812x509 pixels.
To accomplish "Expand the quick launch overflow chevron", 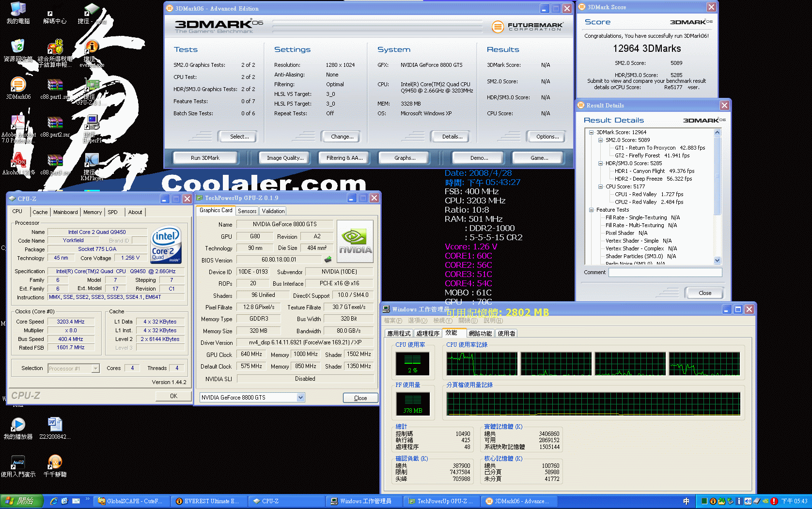I will click(88, 499).
